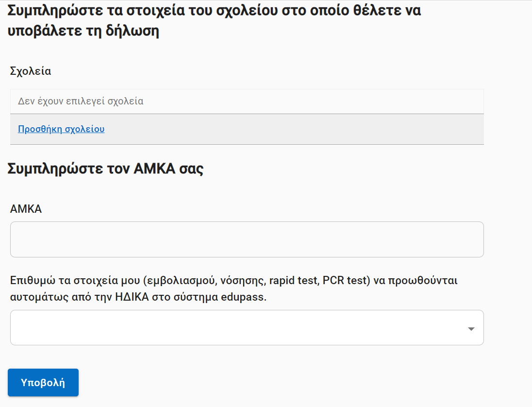
Task: Click the "Συμπληρώστε τον ΑΜΚΑ σας" heading
Action: coord(105,169)
